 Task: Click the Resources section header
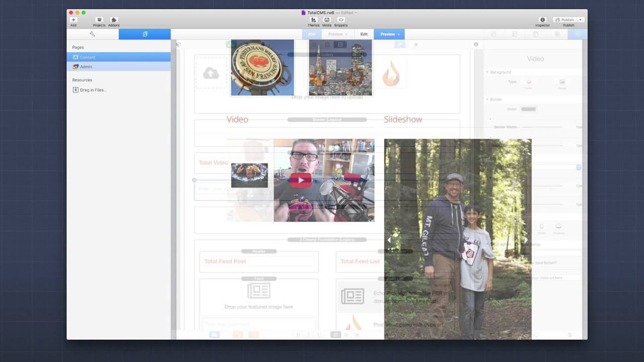pos(82,80)
